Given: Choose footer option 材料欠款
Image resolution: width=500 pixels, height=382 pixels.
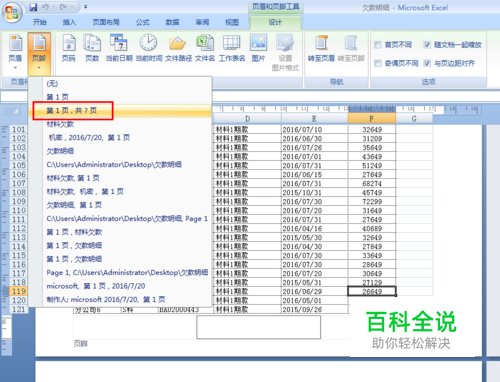Looking at the screenshot, I should click(120, 124).
